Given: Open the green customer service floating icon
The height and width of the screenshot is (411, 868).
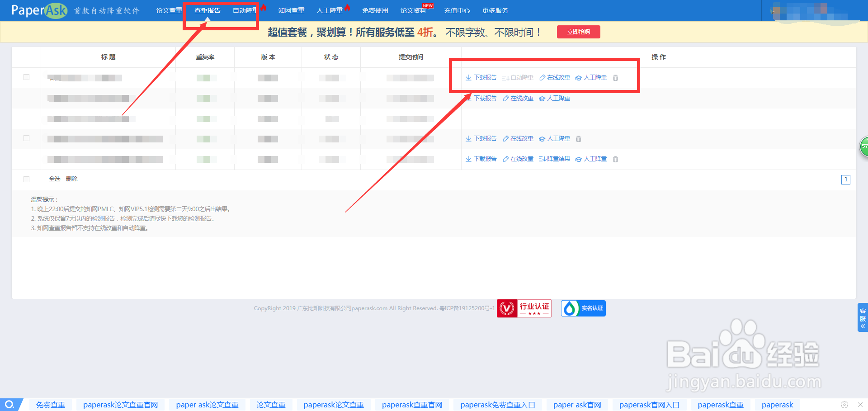Looking at the screenshot, I should 864,147.
